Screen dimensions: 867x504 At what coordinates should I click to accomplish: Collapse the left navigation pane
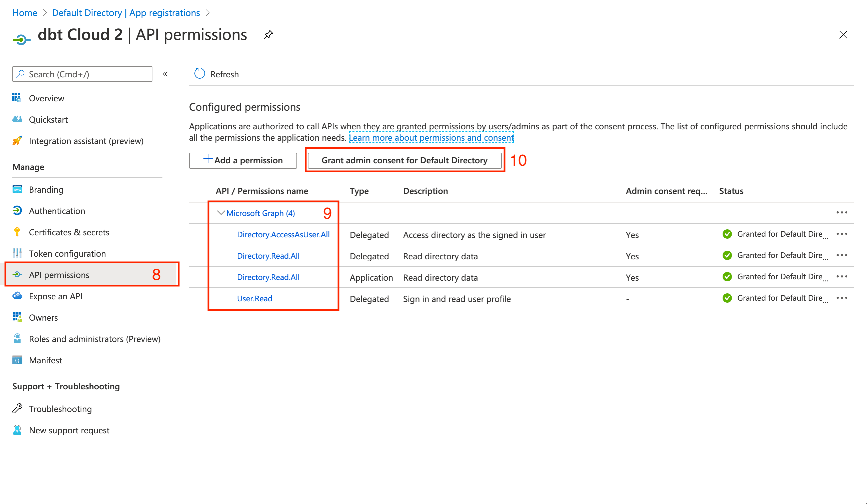[x=165, y=74]
